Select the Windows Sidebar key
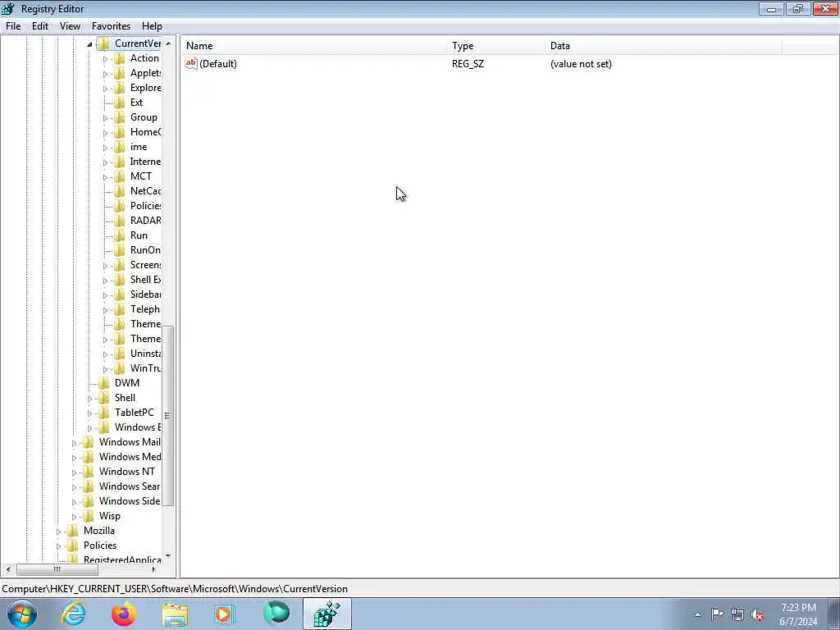Image resolution: width=840 pixels, height=630 pixels. (x=130, y=501)
